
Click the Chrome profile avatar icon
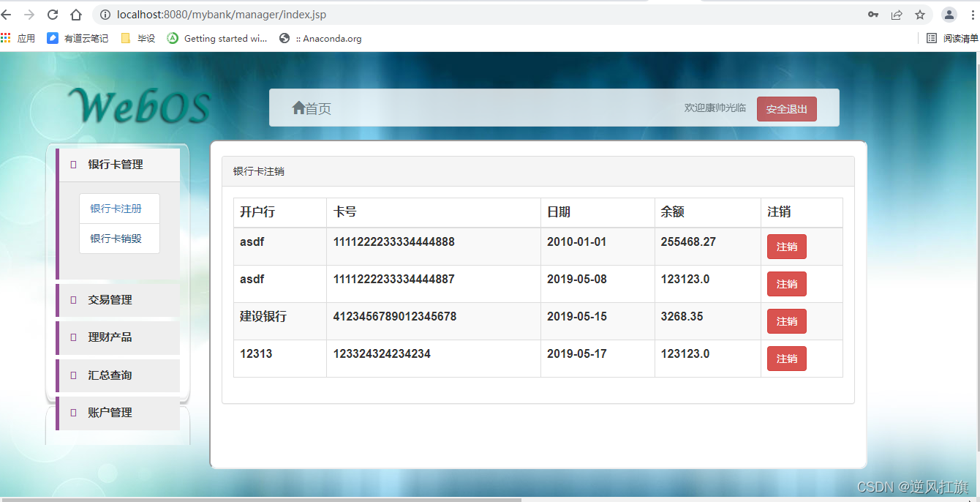(949, 14)
